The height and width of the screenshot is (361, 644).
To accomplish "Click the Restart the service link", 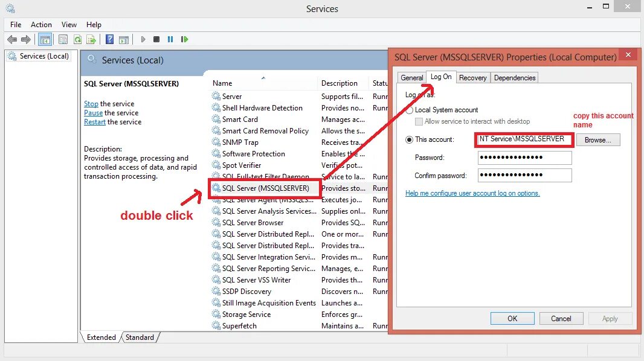I will point(95,122).
